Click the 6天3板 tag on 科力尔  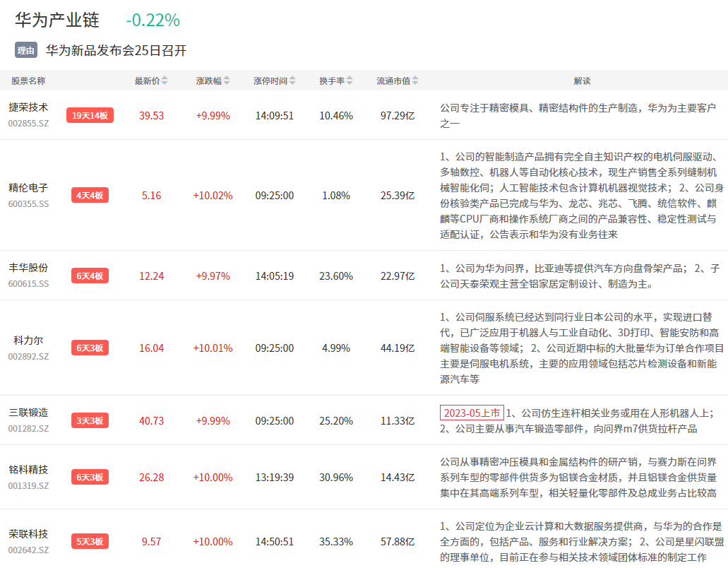click(x=90, y=348)
